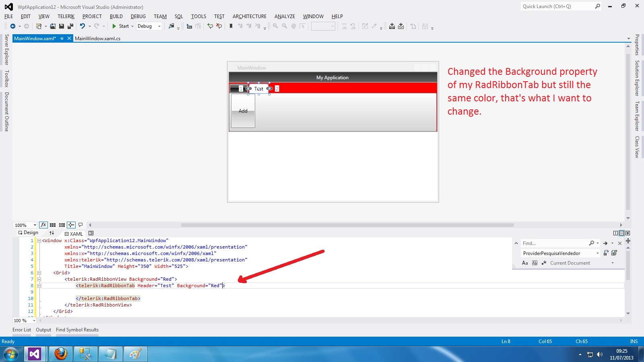Screen dimensions: 644x362
Task: Collapse the Grid element on line 6
Action: (x=39, y=273)
